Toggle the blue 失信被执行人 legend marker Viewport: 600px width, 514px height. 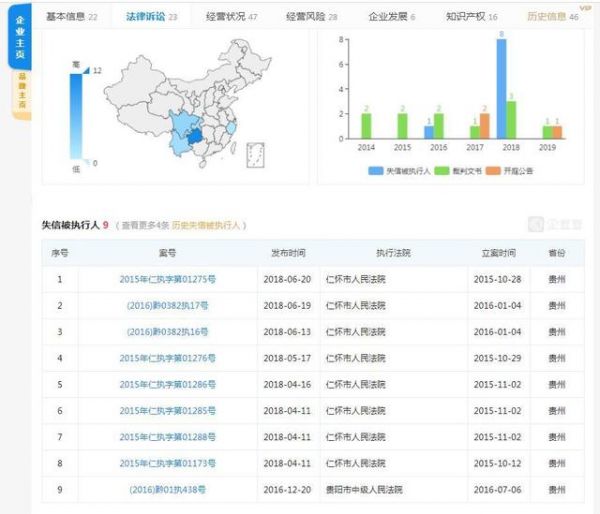[377, 171]
